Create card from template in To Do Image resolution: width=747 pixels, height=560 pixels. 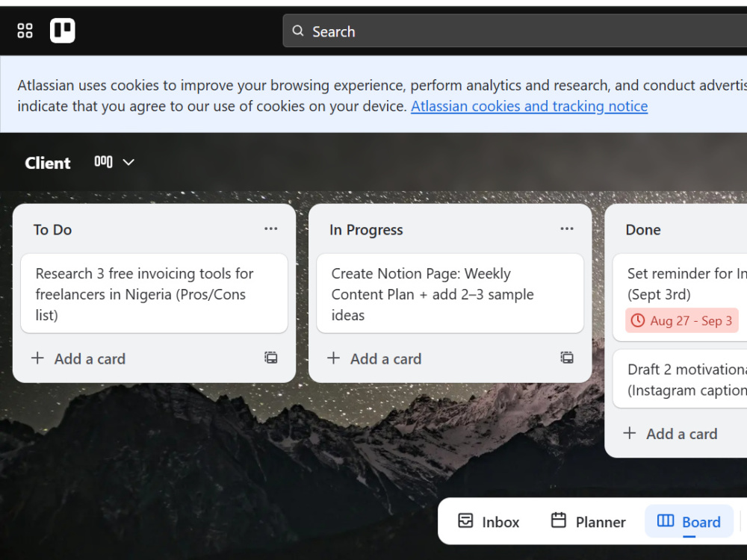270,358
